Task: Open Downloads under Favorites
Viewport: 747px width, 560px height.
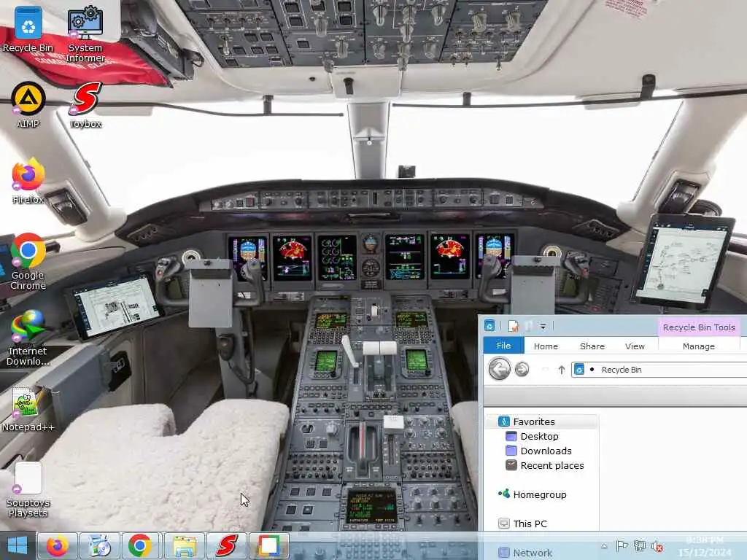Action: (546, 451)
